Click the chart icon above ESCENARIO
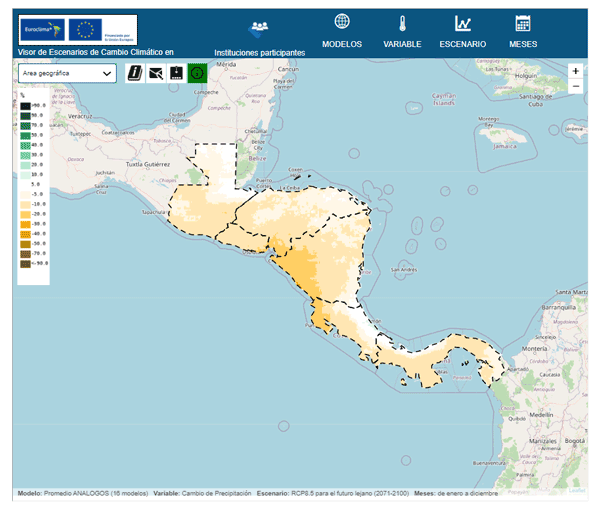The height and width of the screenshot is (509, 600). pyautogui.click(x=462, y=23)
